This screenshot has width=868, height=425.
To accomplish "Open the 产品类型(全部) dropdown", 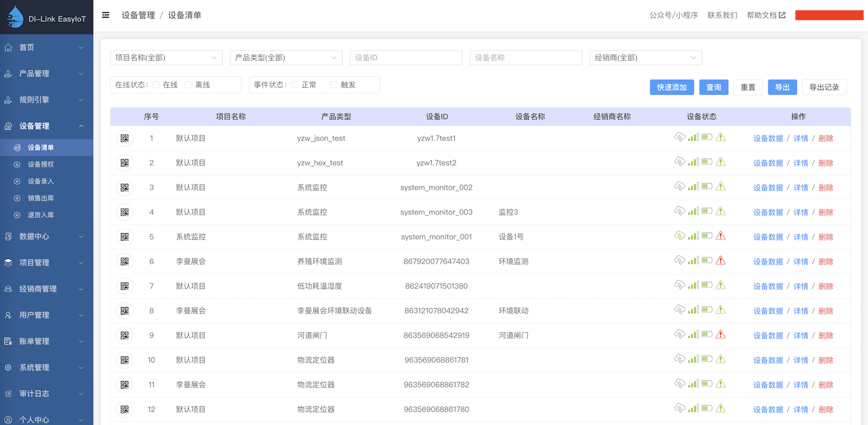I will 286,58.
